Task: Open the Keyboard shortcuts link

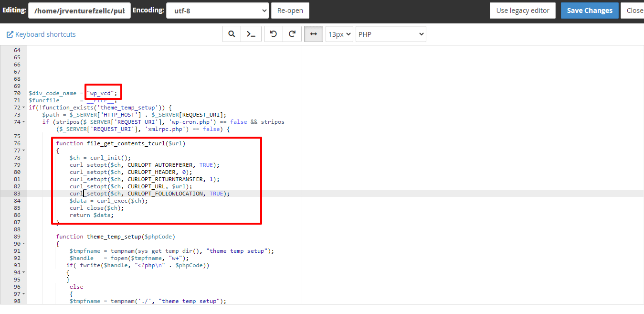Action: [x=41, y=34]
